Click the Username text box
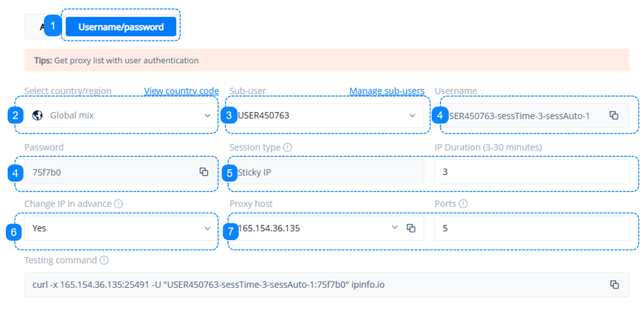The width and height of the screenshot is (644, 311). [522, 115]
